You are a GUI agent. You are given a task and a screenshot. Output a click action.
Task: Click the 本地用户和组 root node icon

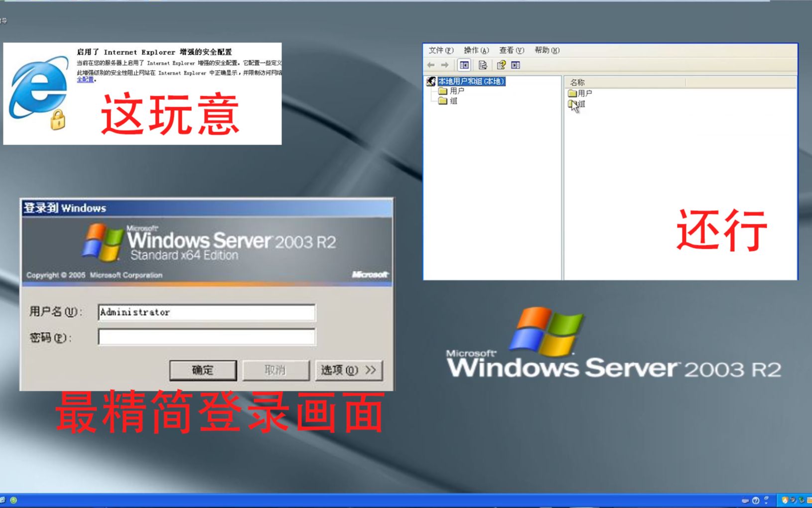click(x=431, y=81)
